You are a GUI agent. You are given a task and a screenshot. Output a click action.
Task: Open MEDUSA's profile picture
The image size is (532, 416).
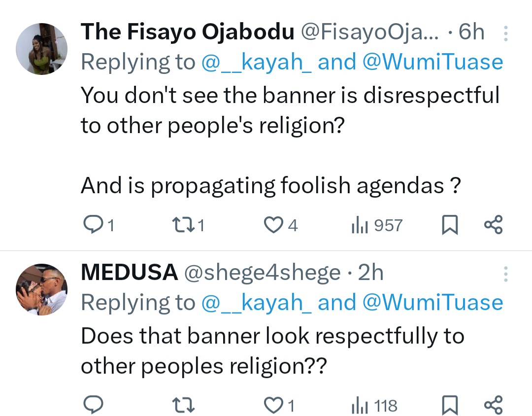(41, 289)
